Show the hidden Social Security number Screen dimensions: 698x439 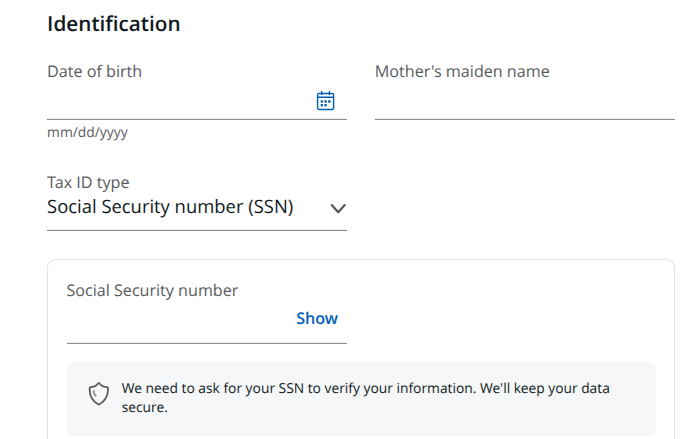point(317,318)
